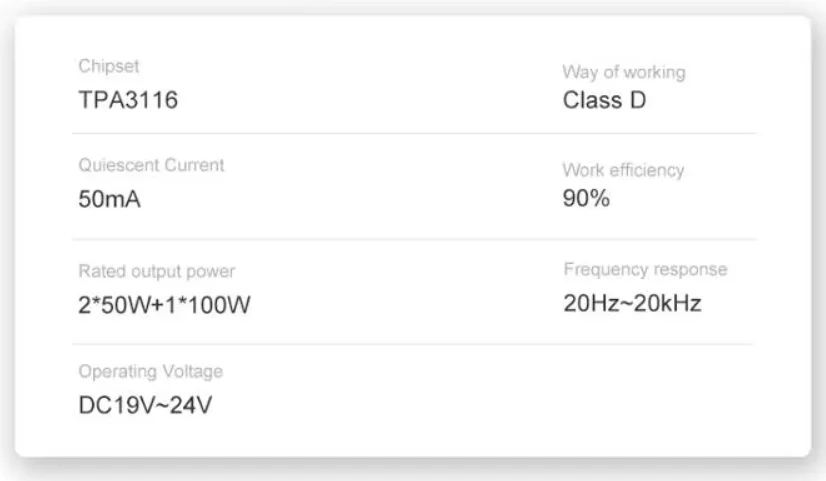This screenshot has height=481, width=826.
Task: Click the Operating Voltage label
Action: [x=150, y=372]
